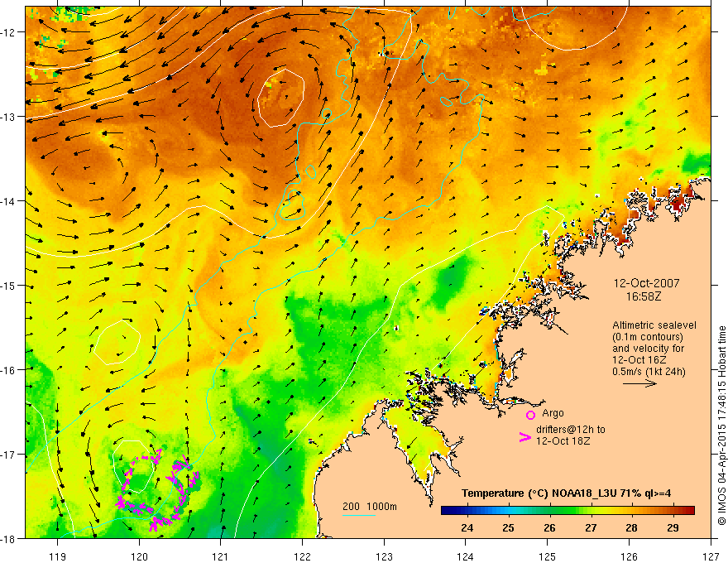
Task: Click the 'Altimetric sealevel' legend text
Action: pos(654,325)
